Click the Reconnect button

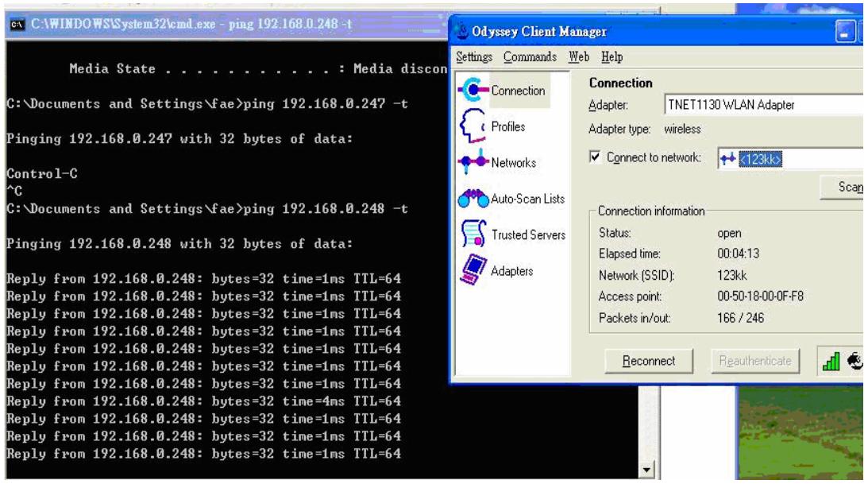(649, 361)
